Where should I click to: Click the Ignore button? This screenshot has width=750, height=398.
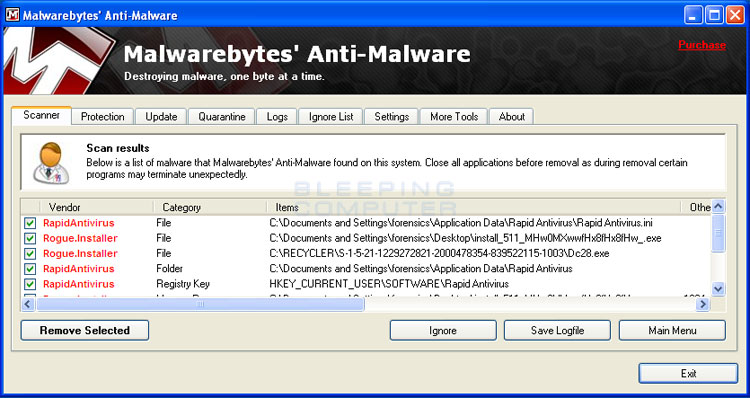click(x=443, y=331)
